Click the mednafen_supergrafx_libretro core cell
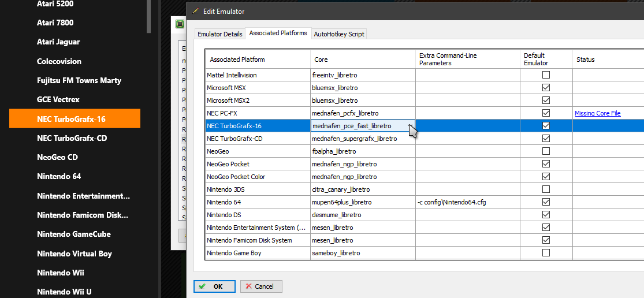 pos(363,139)
